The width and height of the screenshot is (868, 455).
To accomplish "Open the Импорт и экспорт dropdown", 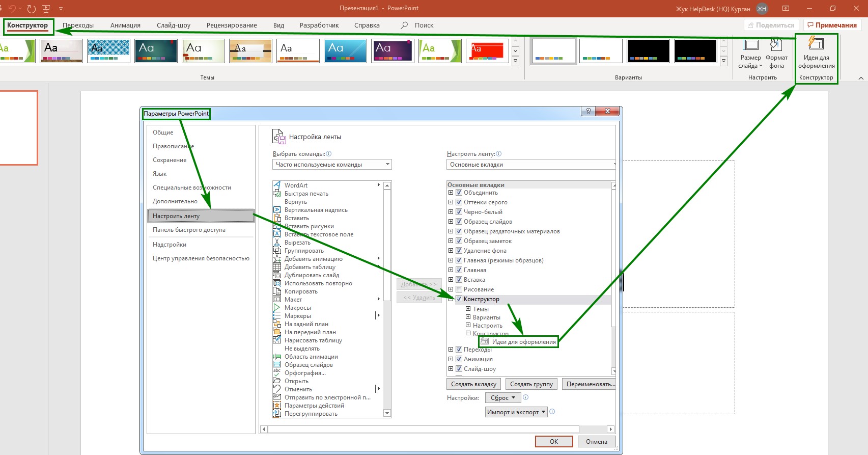I will click(516, 412).
